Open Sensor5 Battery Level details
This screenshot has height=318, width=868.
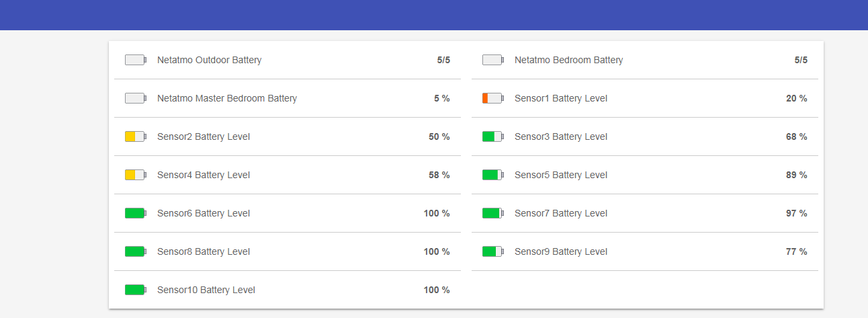(x=561, y=175)
